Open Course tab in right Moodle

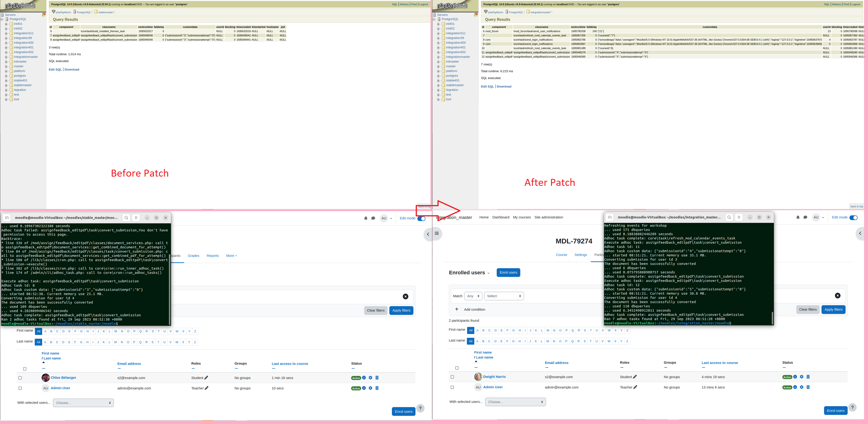point(561,255)
